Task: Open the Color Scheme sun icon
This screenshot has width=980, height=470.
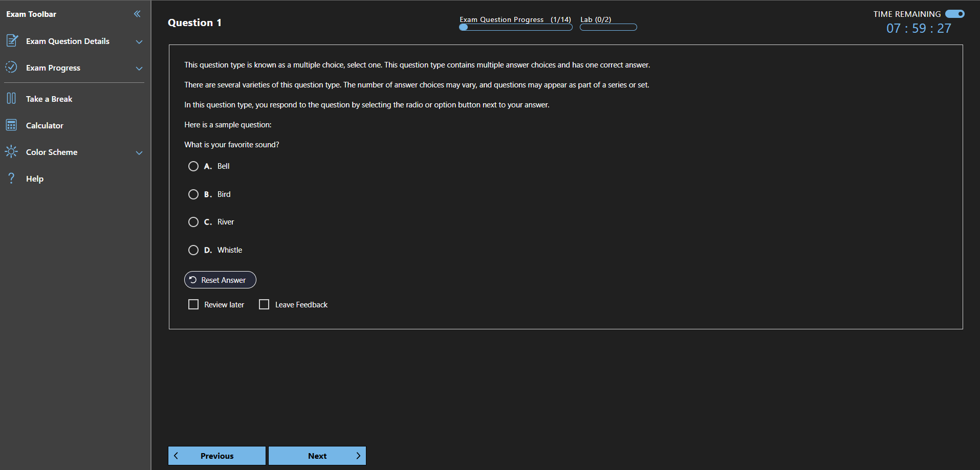Action: pos(12,151)
